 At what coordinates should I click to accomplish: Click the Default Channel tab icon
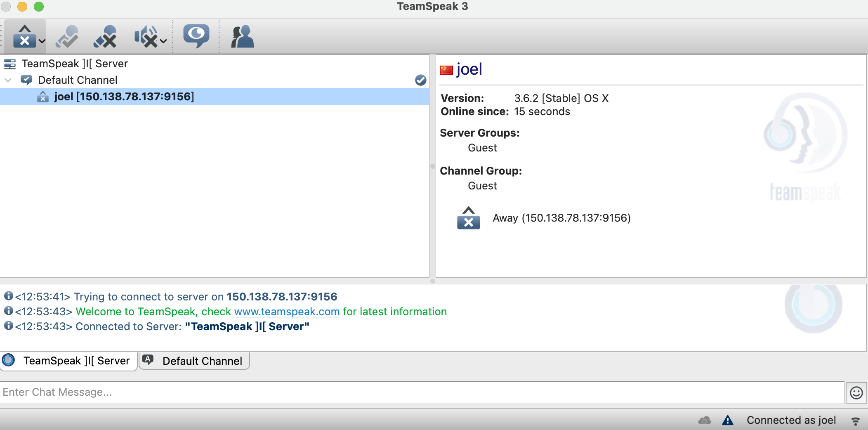pyautogui.click(x=148, y=360)
